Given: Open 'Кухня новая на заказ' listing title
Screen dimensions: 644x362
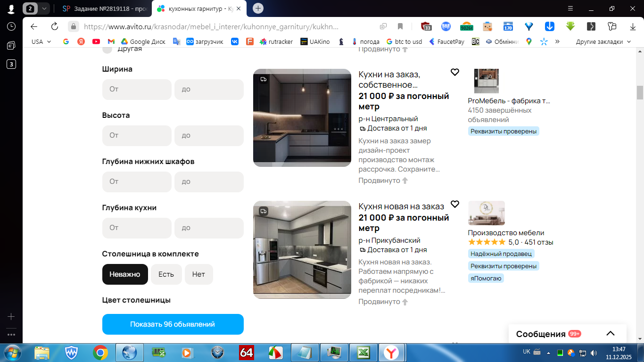Looking at the screenshot, I should [x=401, y=206].
